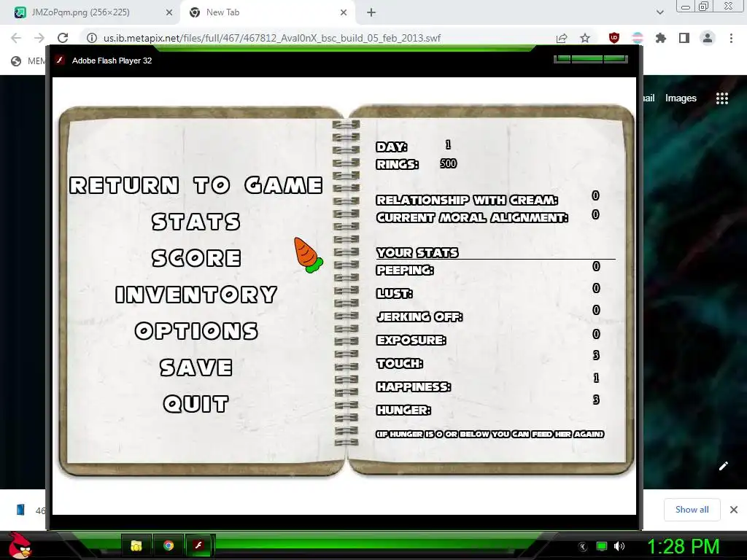This screenshot has height=560, width=747.
Task: Open the Images link on New Tab page
Action: pos(681,98)
